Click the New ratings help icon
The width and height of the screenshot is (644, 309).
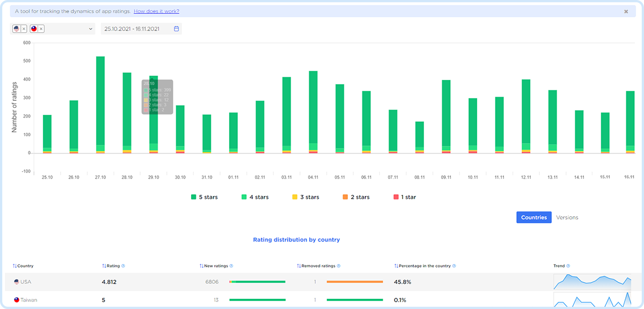(x=231, y=266)
